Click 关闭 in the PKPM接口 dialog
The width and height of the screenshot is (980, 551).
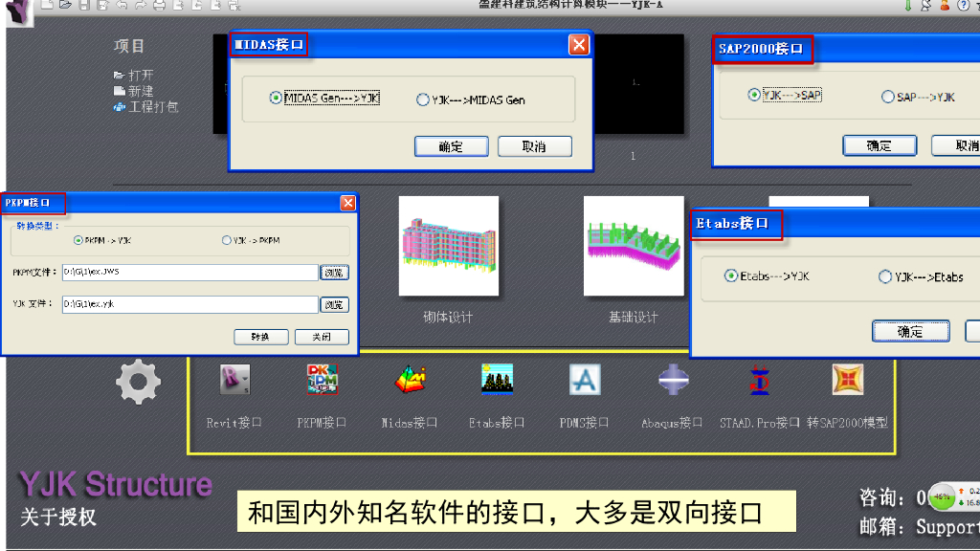pyautogui.click(x=322, y=337)
